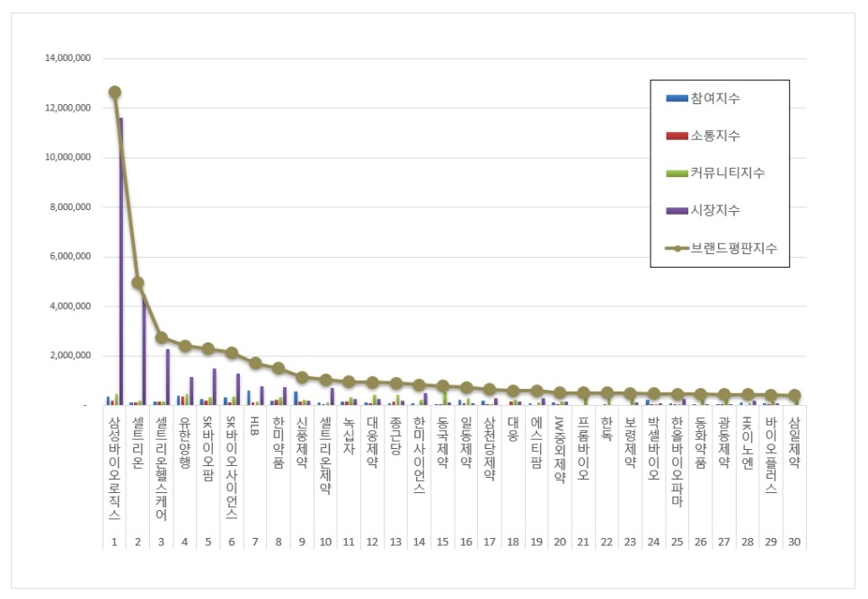Select the SK바이오사이언스 axis label

(x=231, y=468)
